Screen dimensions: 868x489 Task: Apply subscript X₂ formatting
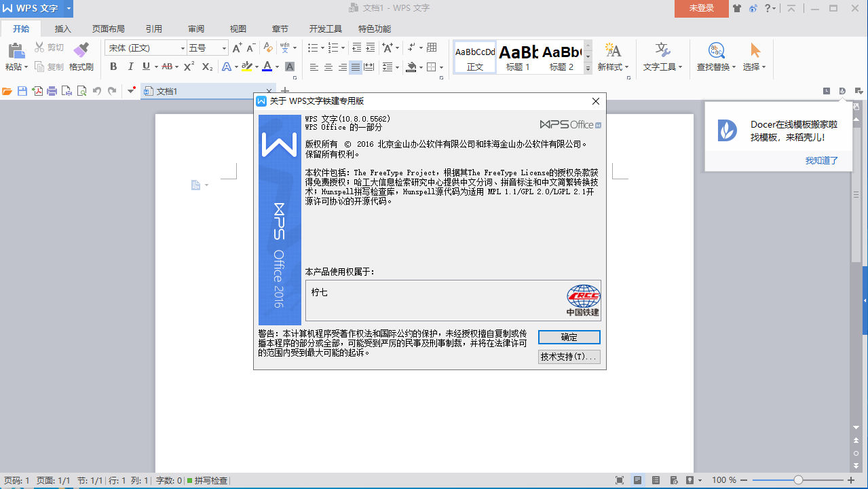pos(208,67)
